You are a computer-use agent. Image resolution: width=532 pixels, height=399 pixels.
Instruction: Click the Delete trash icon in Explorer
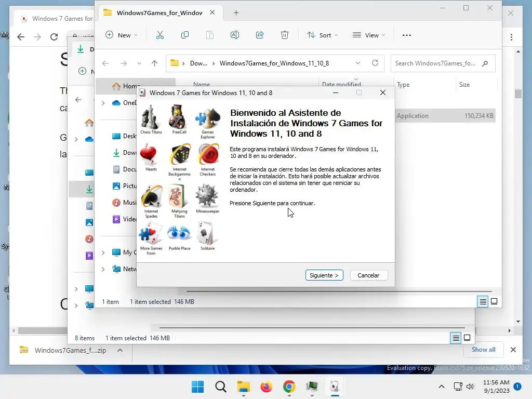285,35
